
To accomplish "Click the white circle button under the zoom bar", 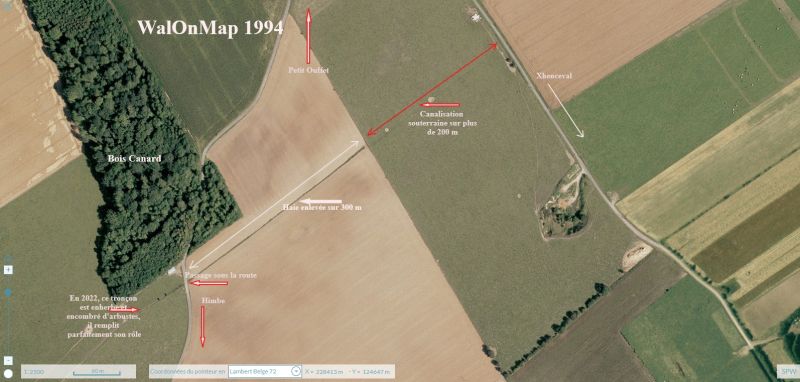I will [8, 373].
